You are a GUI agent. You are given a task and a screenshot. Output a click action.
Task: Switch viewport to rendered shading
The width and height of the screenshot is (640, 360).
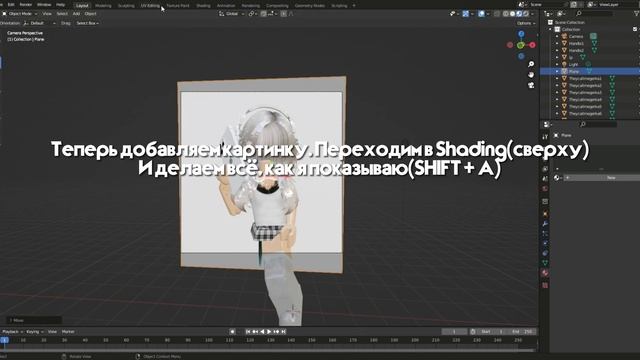[x=526, y=14]
